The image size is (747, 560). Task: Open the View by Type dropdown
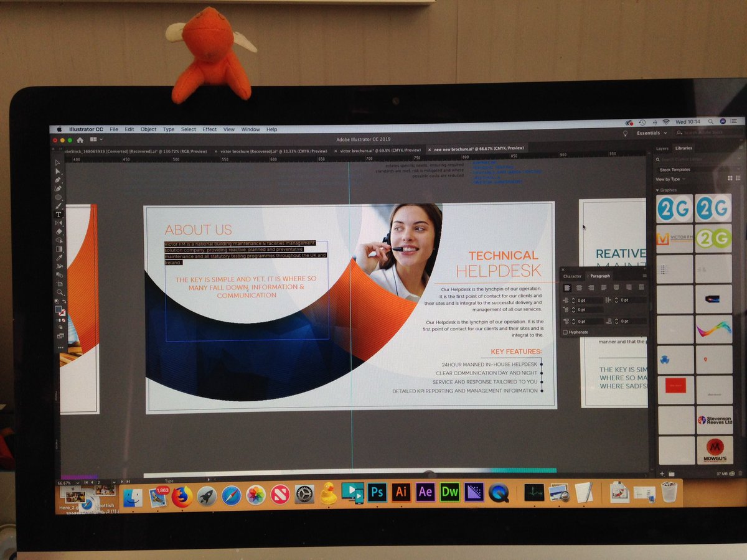click(671, 179)
